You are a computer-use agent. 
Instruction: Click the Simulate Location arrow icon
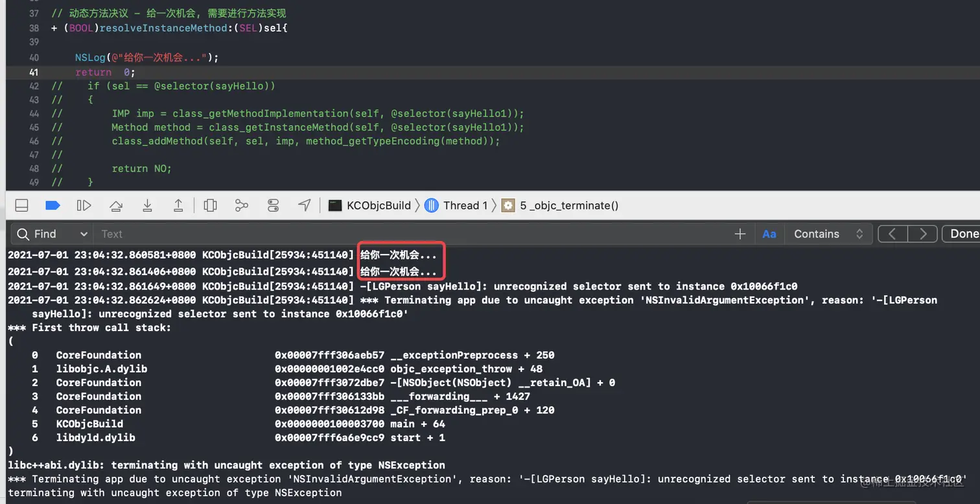[305, 205]
